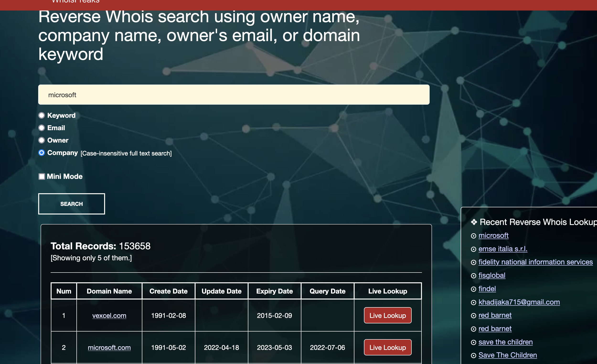Image resolution: width=597 pixels, height=364 pixels.
Task: Click the bullet icon beside findel
Action: pos(474,289)
